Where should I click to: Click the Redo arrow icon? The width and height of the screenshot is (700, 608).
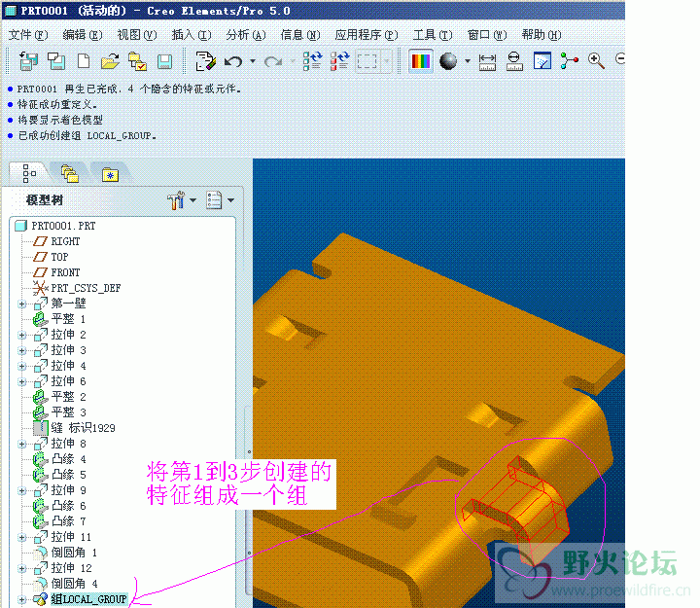point(273,60)
